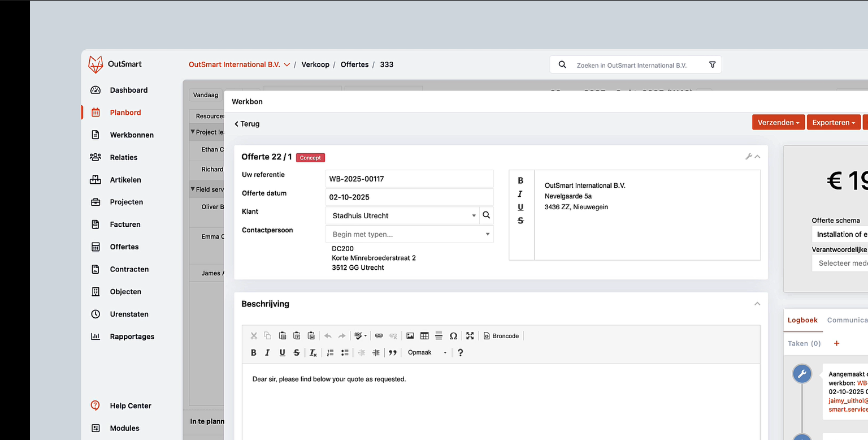Click the Broncode source button
This screenshot has width=868, height=440.
click(501, 336)
